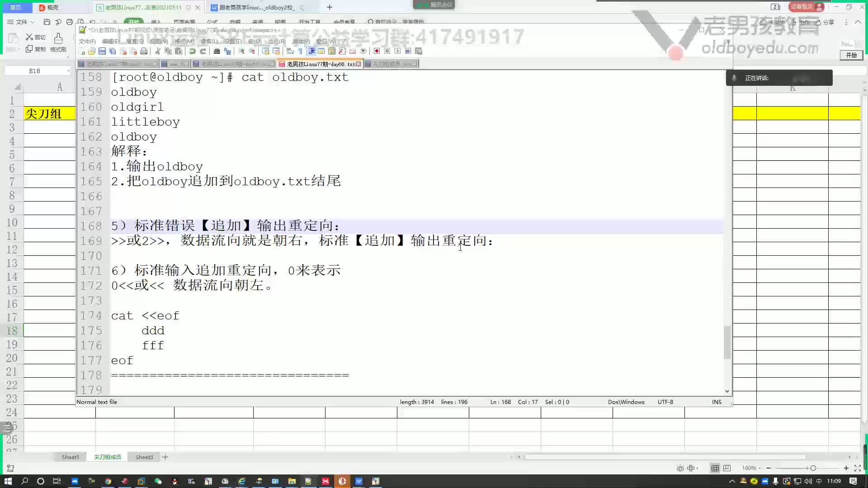Switch to Sheet3 in WPS spreadsheet
868x488 pixels.
144,457
